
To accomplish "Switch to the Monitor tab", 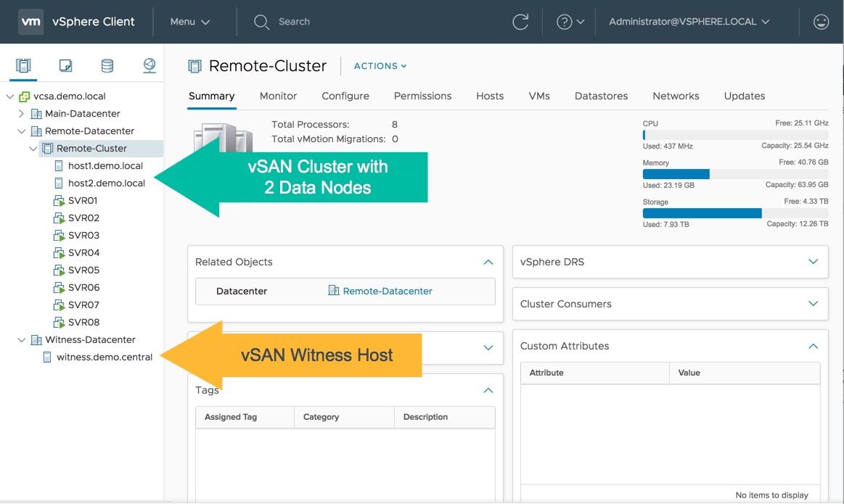I will pyautogui.click(x=278, y=96).
